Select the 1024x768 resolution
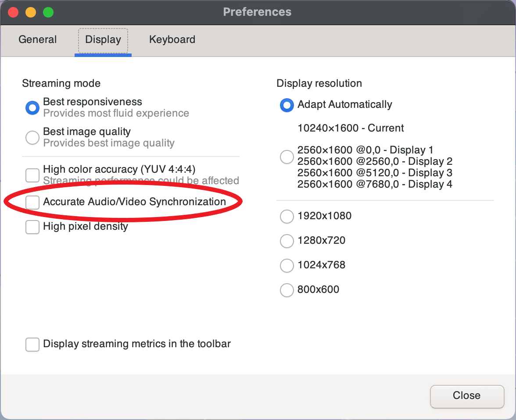The width and height of the screenshot is (516, 420). click(x=287, y=265)
